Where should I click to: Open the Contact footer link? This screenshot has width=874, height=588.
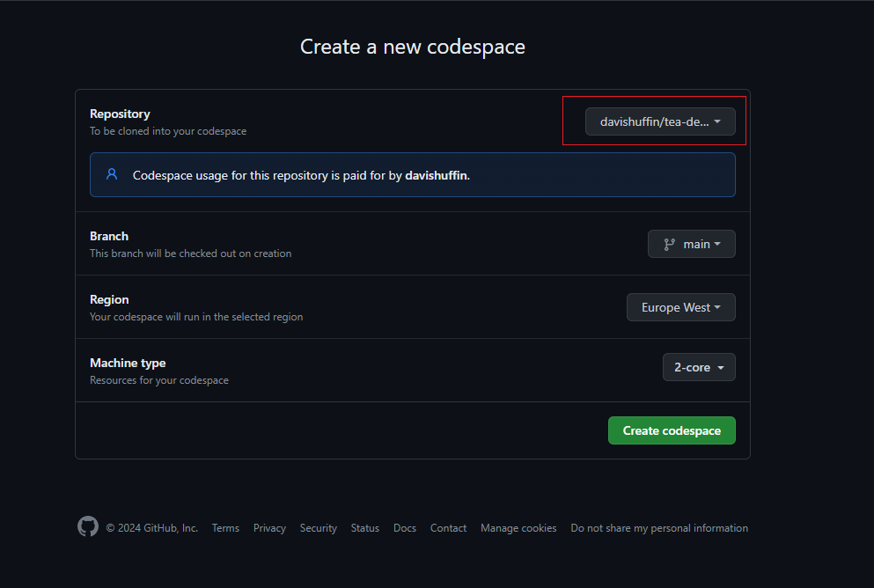[448, 528]
